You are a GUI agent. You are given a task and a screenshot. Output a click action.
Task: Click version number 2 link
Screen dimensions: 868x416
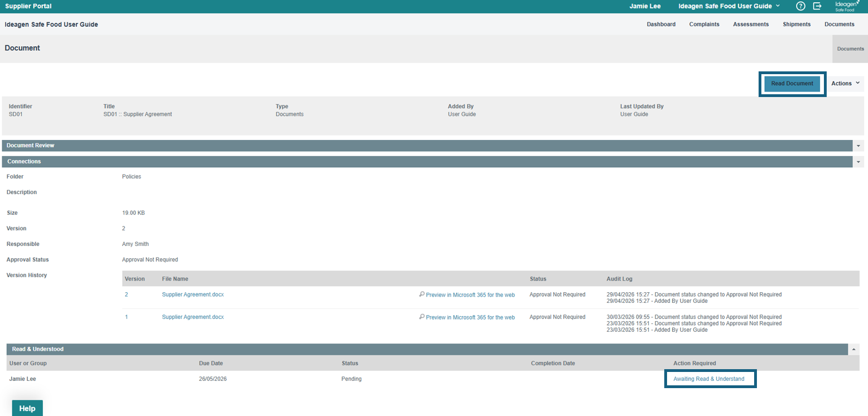(x=126, y=294)
